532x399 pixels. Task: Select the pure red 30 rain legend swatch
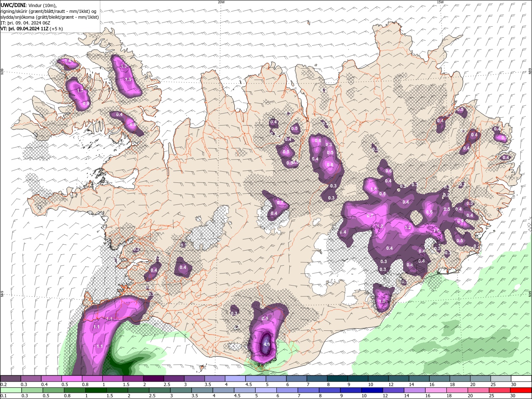tap(521, 390)
